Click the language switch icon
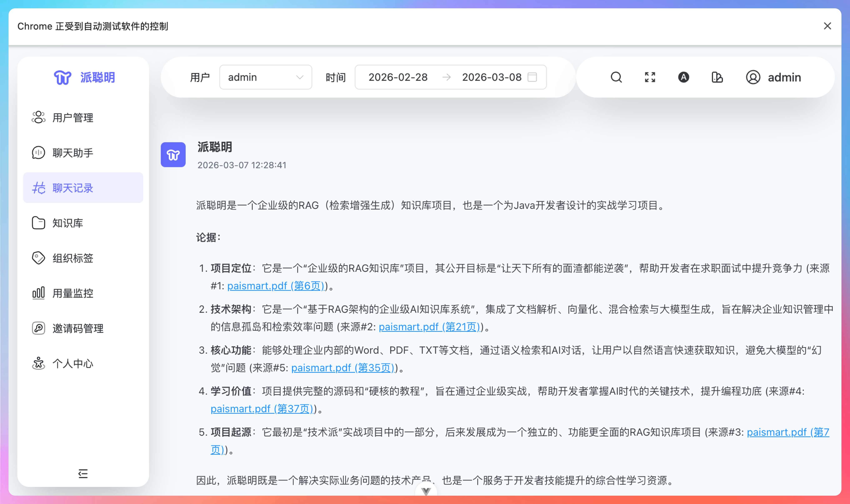The width and height of the screenshot is (850, 504). (x=683, y=77)
